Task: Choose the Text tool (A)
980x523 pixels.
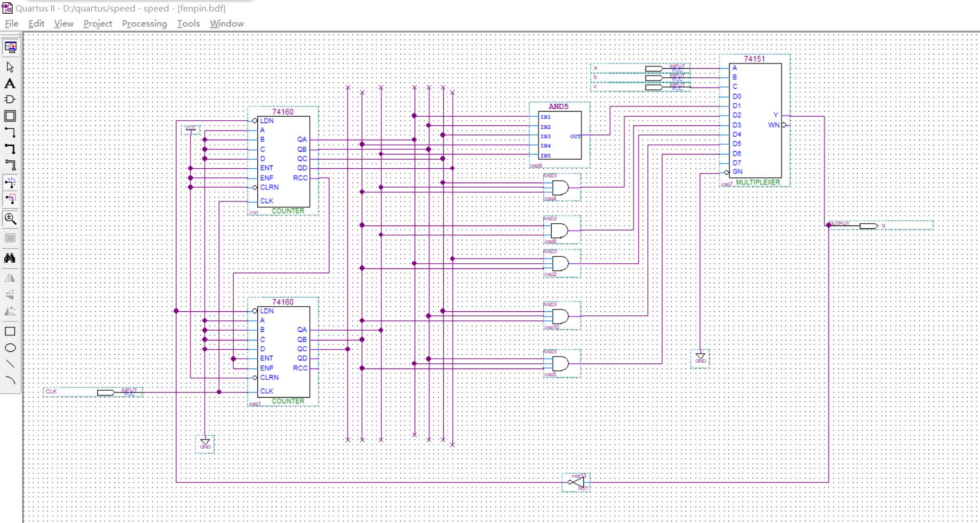Action: pos(10,84)
